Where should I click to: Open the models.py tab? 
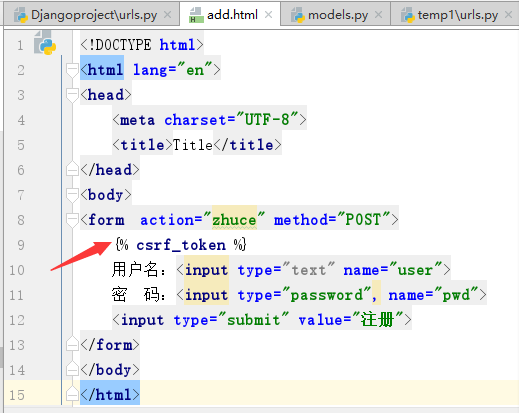(335, 15)
